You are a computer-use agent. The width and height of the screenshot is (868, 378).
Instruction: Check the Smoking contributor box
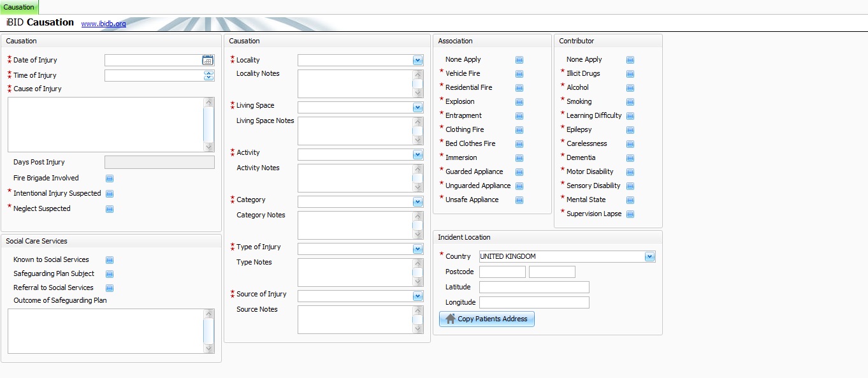(x=630, y=102)
